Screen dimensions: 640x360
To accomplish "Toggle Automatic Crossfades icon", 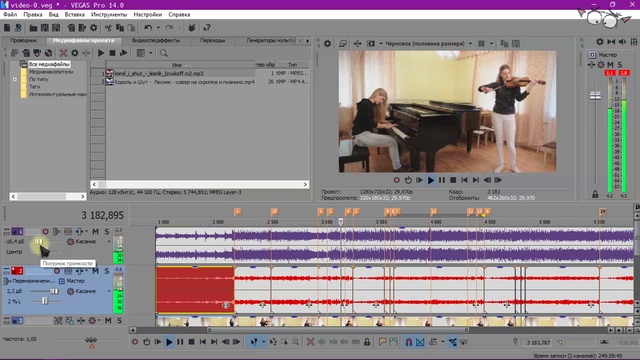I will click(x=420, y=342).
